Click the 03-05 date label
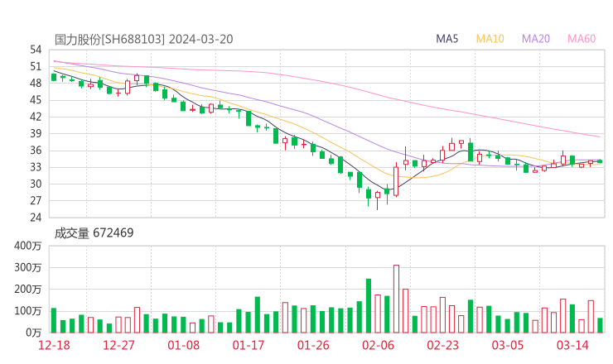The image size is (613, 364). click(x=508, y=345)
